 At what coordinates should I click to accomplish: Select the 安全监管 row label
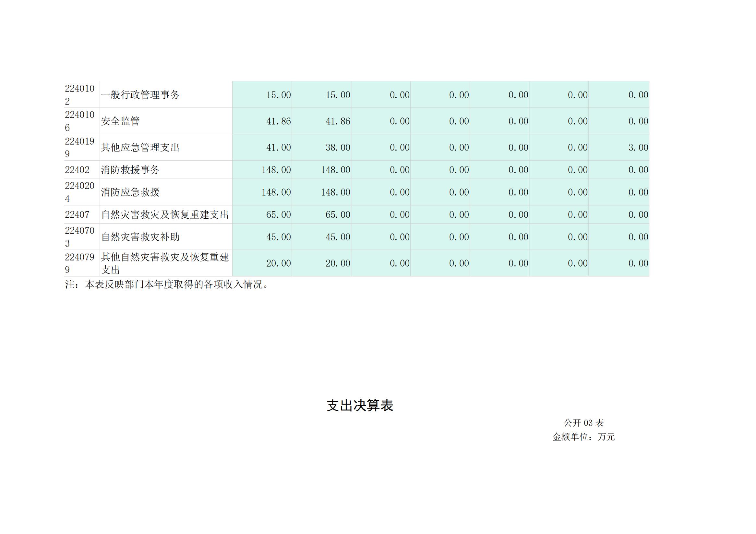[x=121, y=121]
